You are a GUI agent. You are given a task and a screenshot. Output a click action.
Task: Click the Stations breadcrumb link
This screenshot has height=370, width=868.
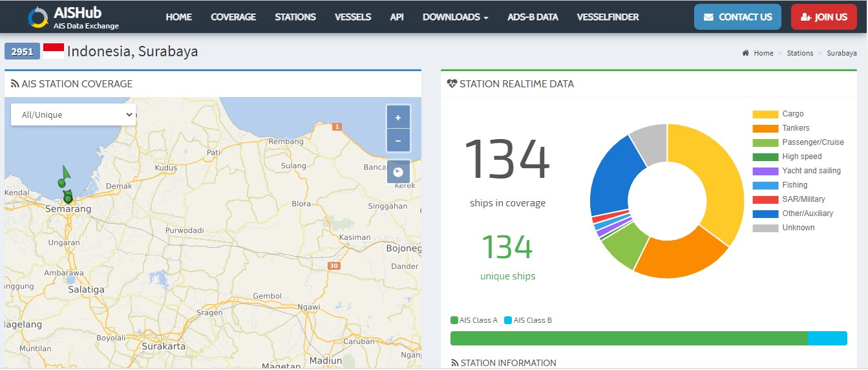tap(799, 53)
